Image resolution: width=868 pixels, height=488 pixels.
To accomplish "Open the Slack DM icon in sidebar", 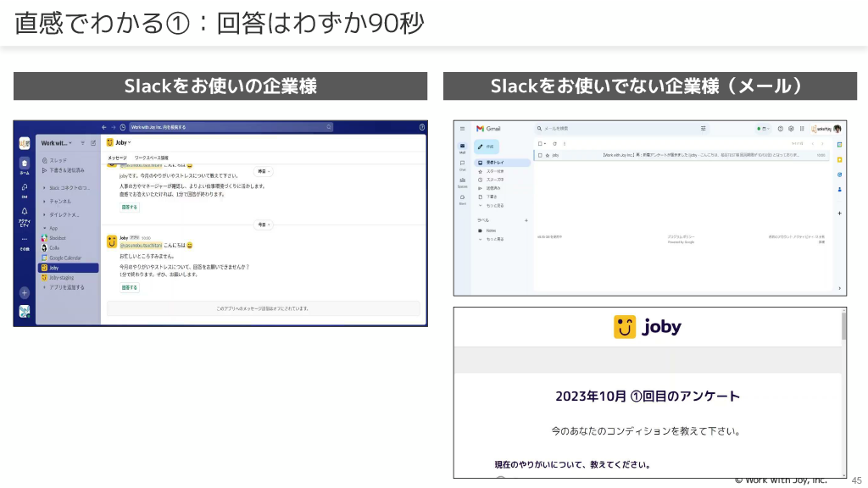I will point(25,188).
